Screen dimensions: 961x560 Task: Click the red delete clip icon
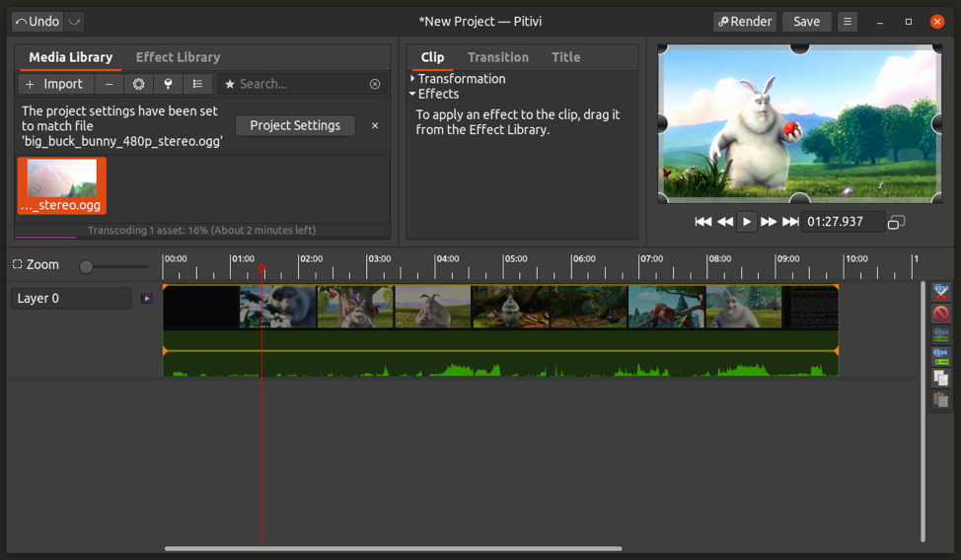[x=940, y=314]
